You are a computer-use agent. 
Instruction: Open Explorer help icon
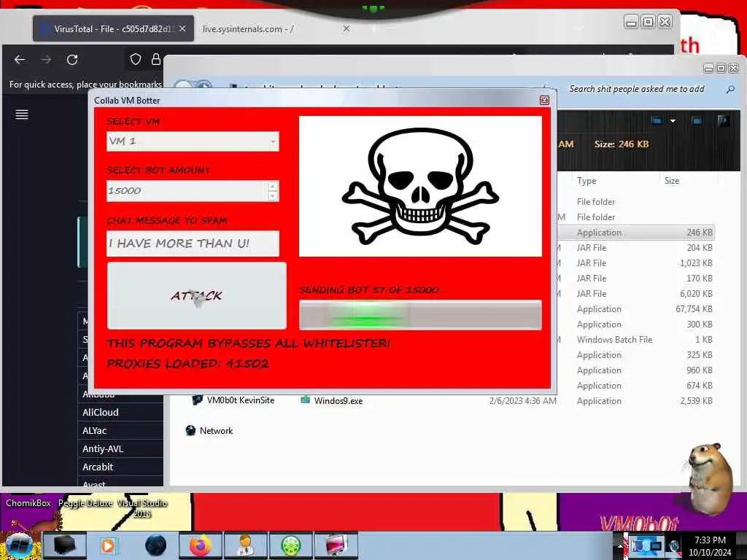[723, 121]
